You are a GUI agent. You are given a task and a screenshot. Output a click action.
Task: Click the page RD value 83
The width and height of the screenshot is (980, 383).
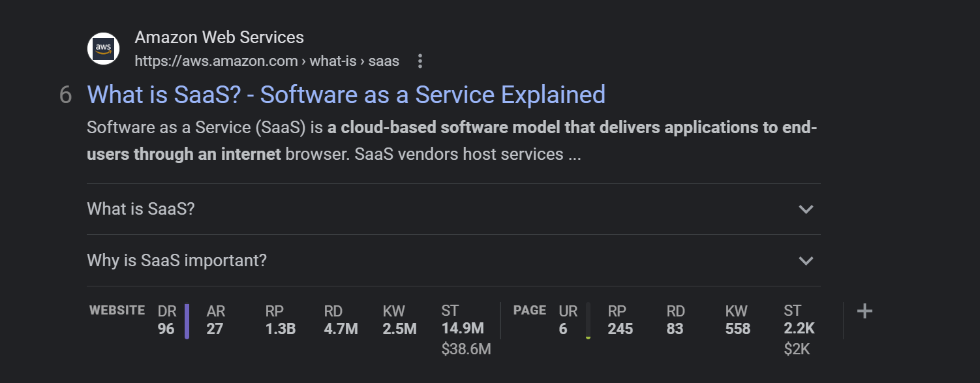click(675, 329)
